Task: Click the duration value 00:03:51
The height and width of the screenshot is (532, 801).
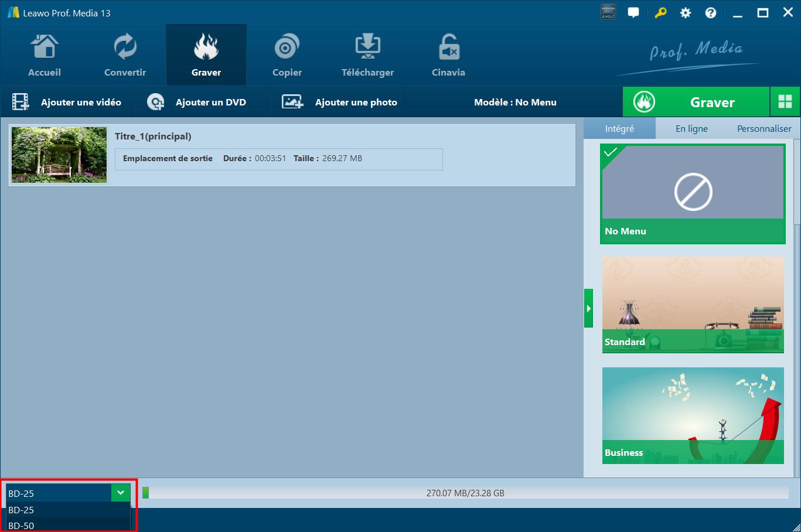Action: [270, 158]
